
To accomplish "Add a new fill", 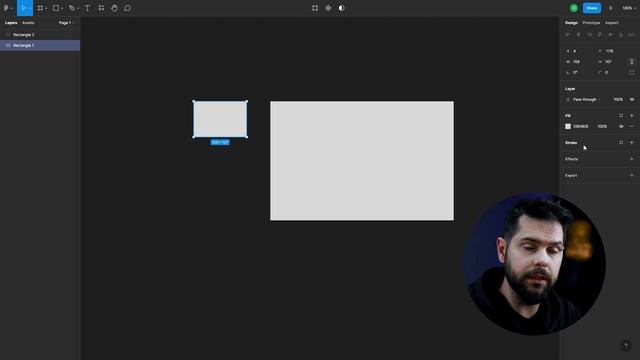I will (632, 116).
